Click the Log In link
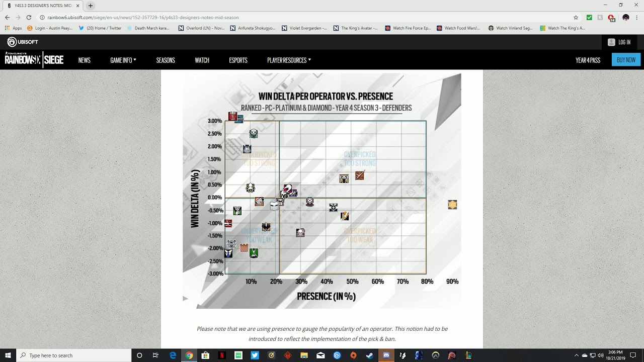The image size is (644, 362). [619, 42]
